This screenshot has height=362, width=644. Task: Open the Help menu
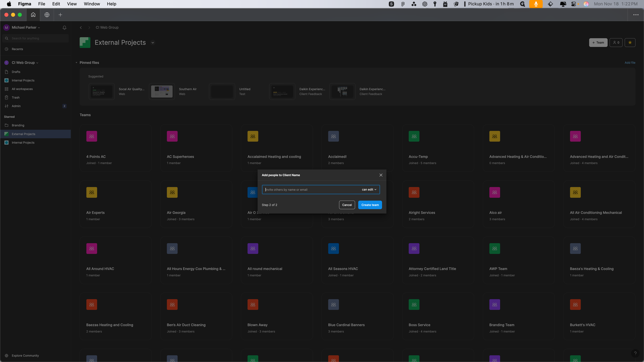point(112,4)
